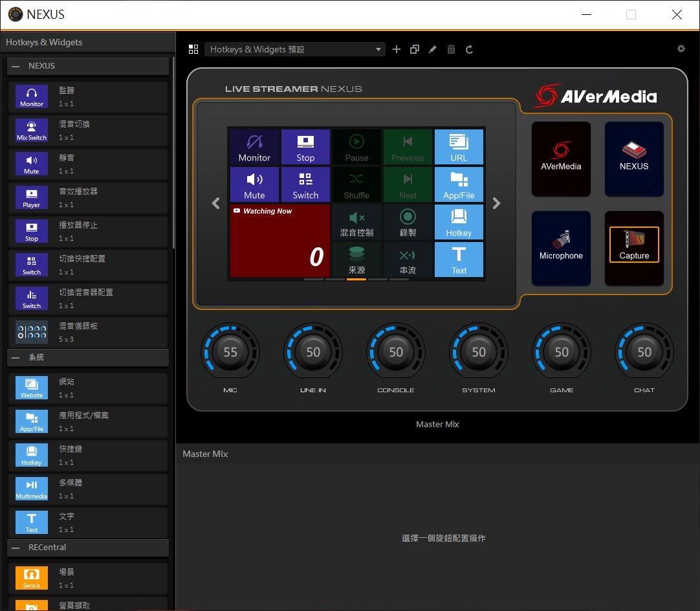Click the dimmed Next tile

pos(408,184)
